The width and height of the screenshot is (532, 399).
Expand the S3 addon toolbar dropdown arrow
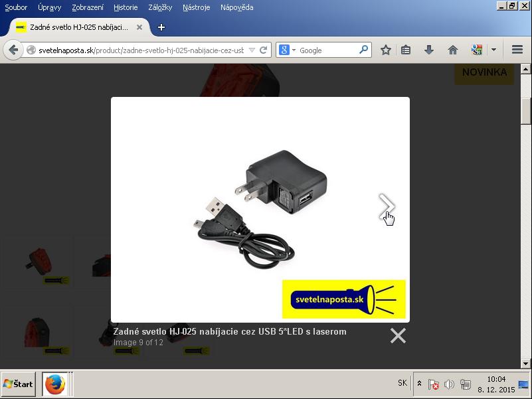click(493, 50)
